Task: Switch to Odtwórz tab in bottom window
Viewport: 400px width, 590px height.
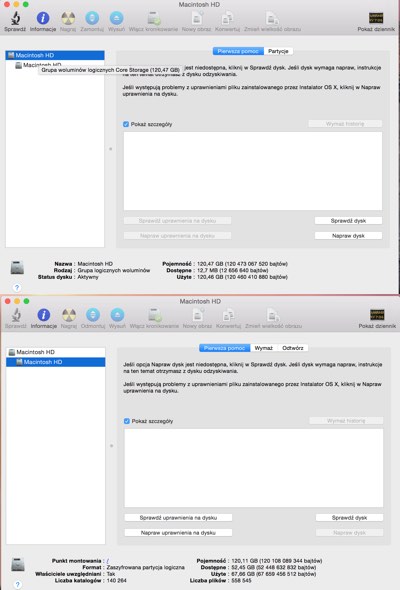Action: point(292,348)
